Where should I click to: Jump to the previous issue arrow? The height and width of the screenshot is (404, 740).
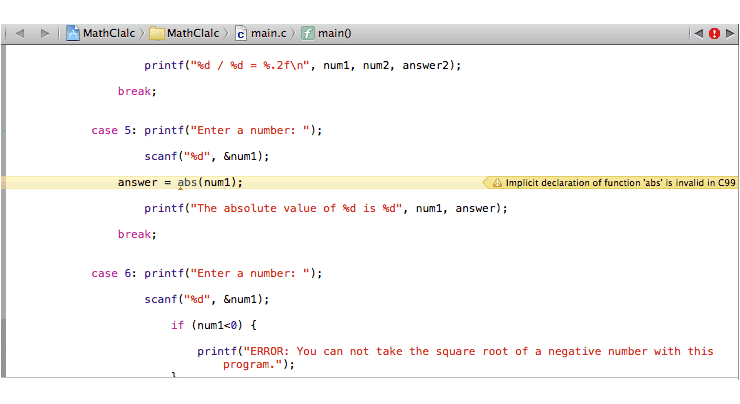pos(697,33)
